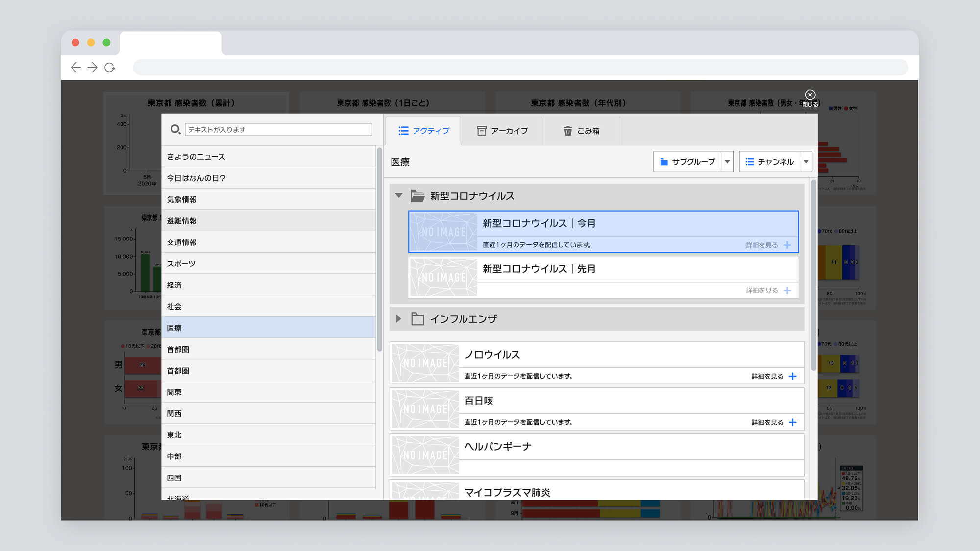
Task: Click the browser back arrow
Action: coord(75,68)
